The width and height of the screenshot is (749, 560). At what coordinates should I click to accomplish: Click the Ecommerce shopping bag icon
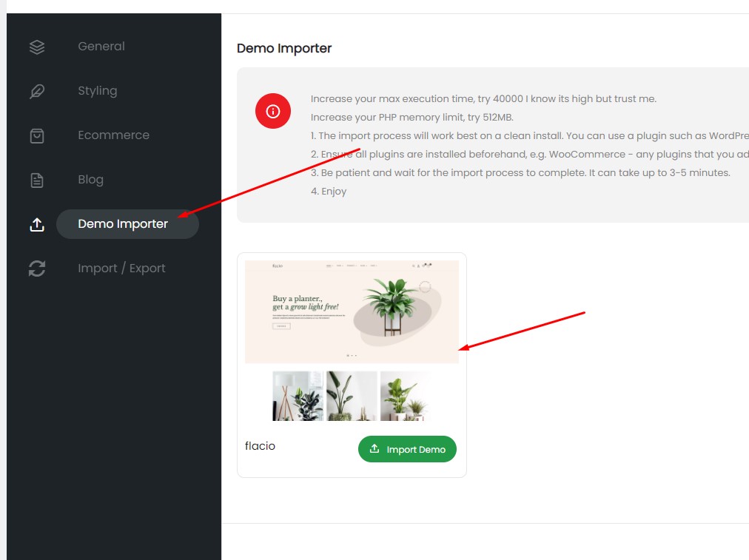point(37,135)
